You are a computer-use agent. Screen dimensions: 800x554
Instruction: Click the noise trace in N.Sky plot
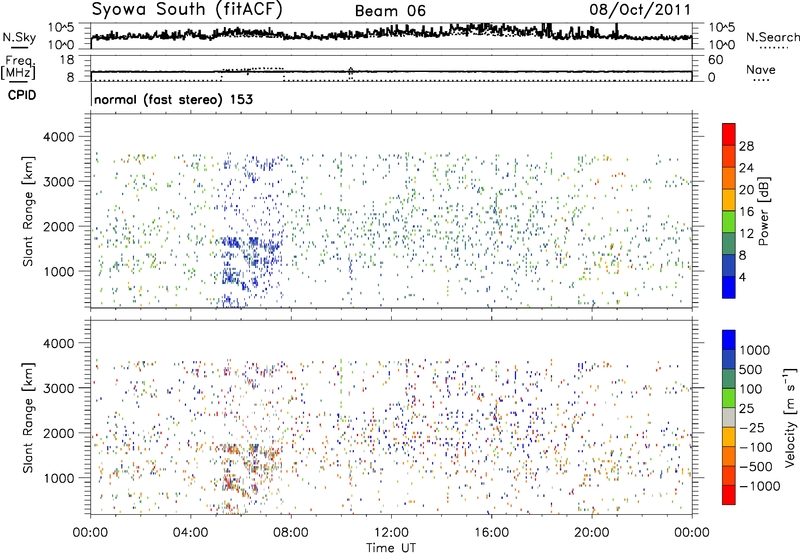tap(391, 34)
